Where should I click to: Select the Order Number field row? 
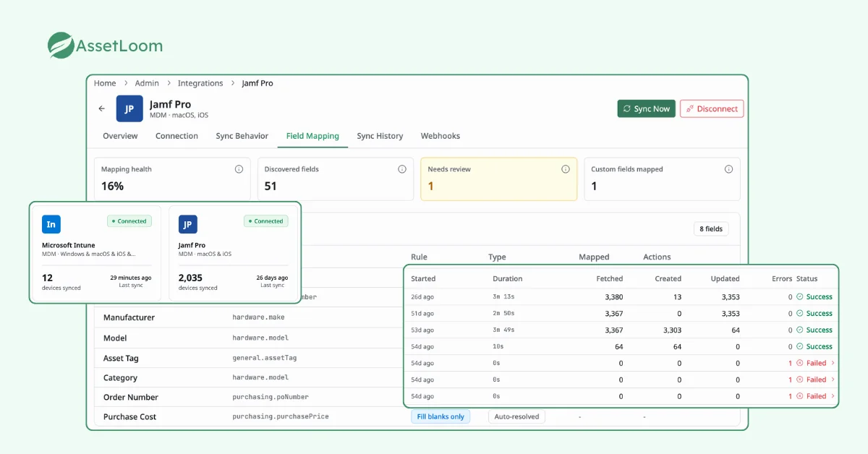tap(247, 397)
